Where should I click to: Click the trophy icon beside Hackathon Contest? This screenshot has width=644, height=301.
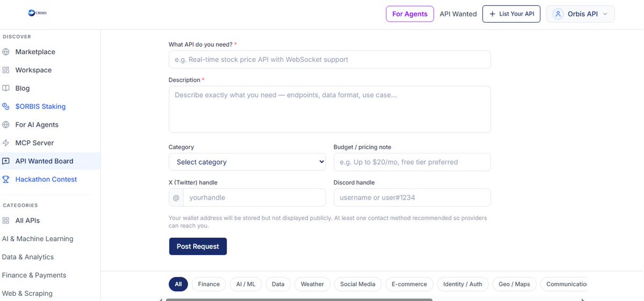point(6,180)
